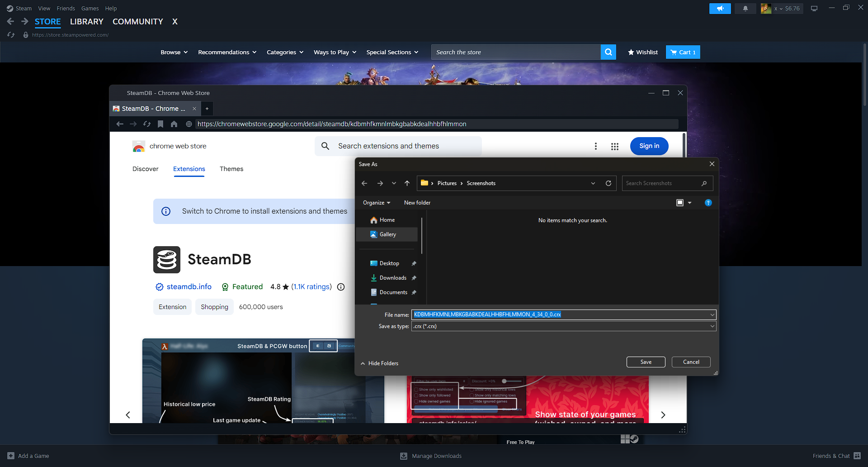Click rating info icon next to 1.1K ratings

(341, 287)
